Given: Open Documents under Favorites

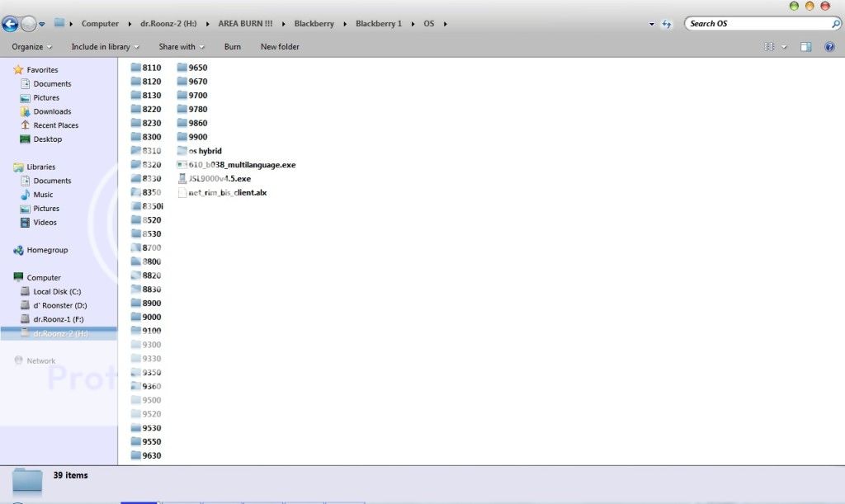Looking at the screenshot, I should (x=52, y=84).
